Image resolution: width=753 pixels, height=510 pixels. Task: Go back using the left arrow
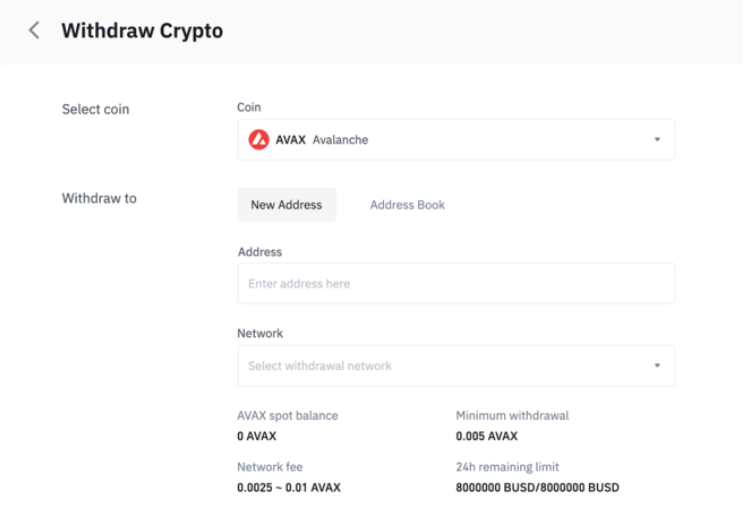34,31
